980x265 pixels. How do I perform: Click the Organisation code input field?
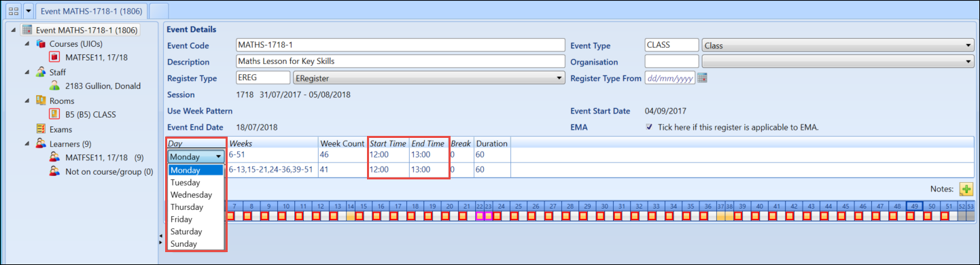click(x=671, y=61)
